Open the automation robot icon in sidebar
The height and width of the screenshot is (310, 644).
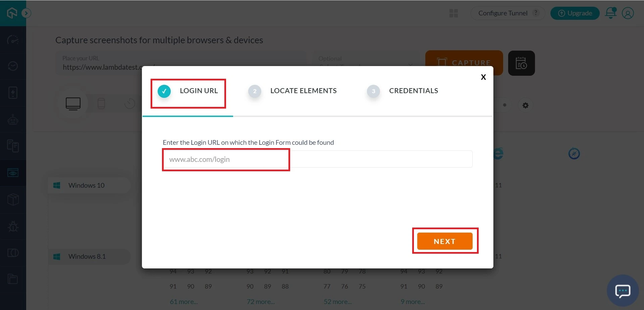pos(13,120)
